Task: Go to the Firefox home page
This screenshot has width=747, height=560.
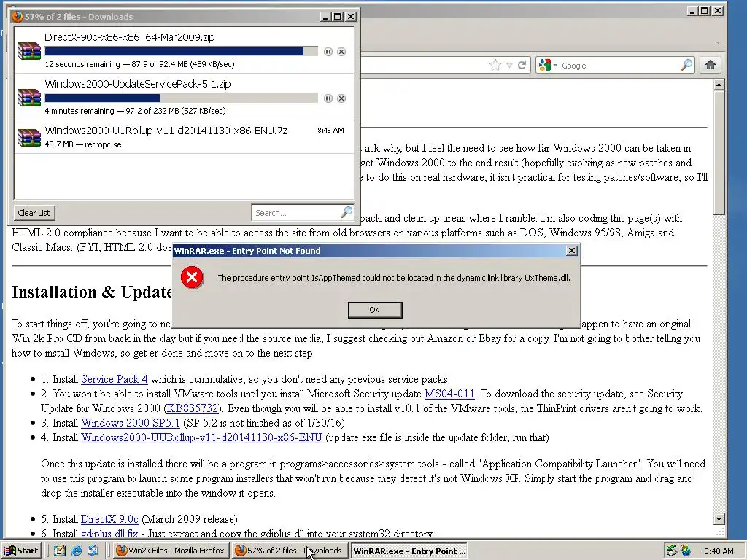Action: click(711, 65)
